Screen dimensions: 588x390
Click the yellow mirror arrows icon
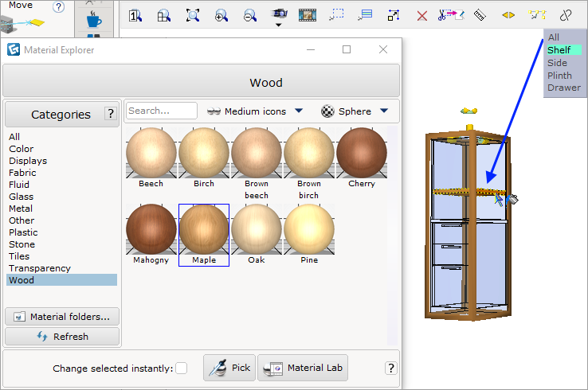click(508, 15)
